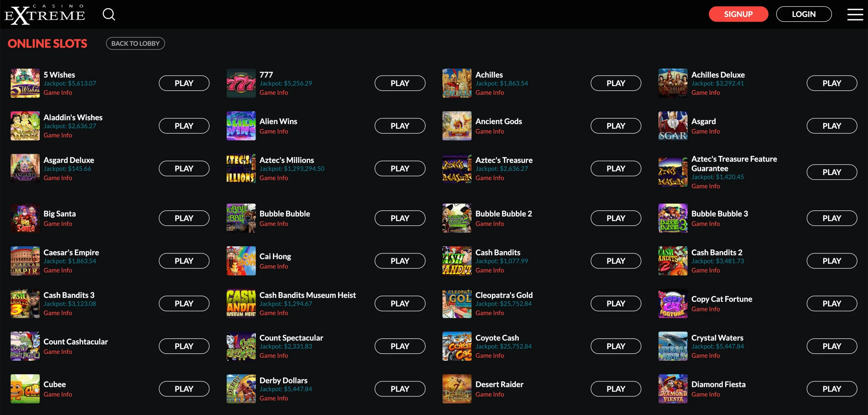Click the Casino Extreme logo
Screen dimensions: 868x415
click(x=44, y=15)
